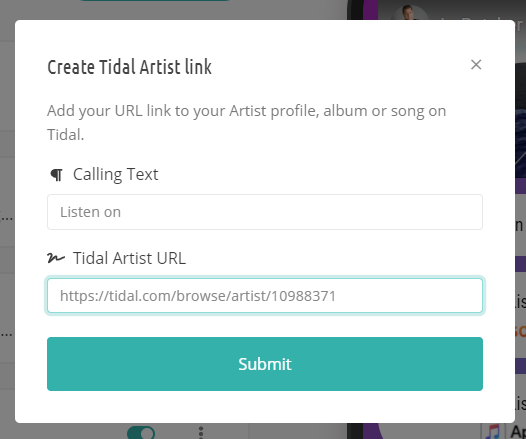The image size is (526, 439).
Task: Click the Create Tidal Artist link heading
Action: click(x=129, y=67)
